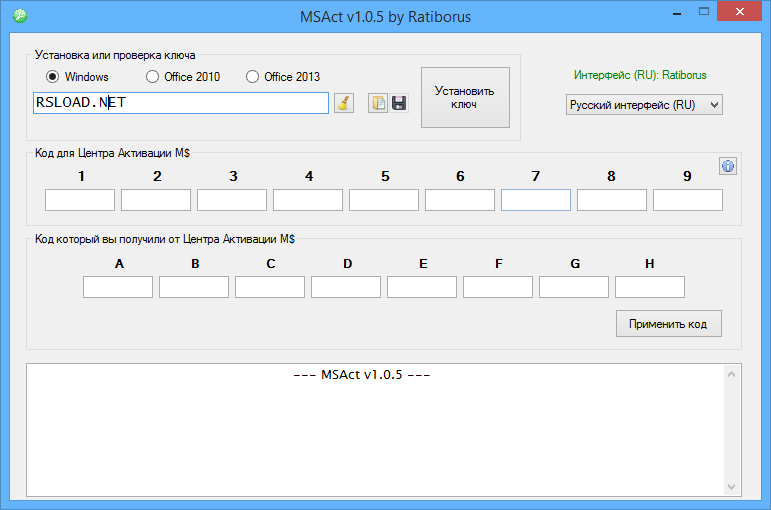Click the floppy disk save icon
The height and width of the screenshot is (510, 771).
coord(399,103)
